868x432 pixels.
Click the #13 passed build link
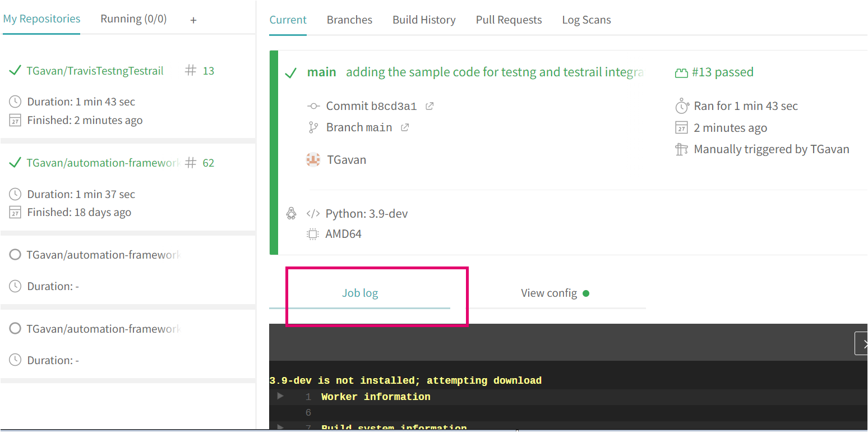(722, 72)
